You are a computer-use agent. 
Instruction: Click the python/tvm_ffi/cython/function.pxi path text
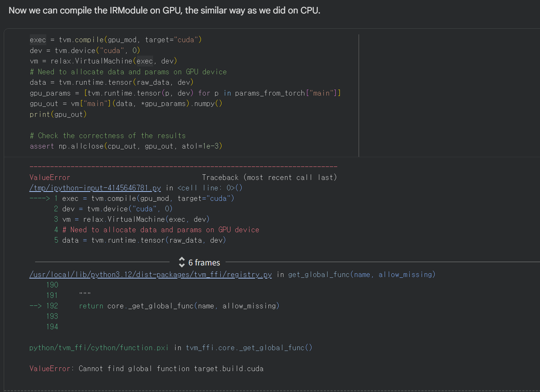99,348
